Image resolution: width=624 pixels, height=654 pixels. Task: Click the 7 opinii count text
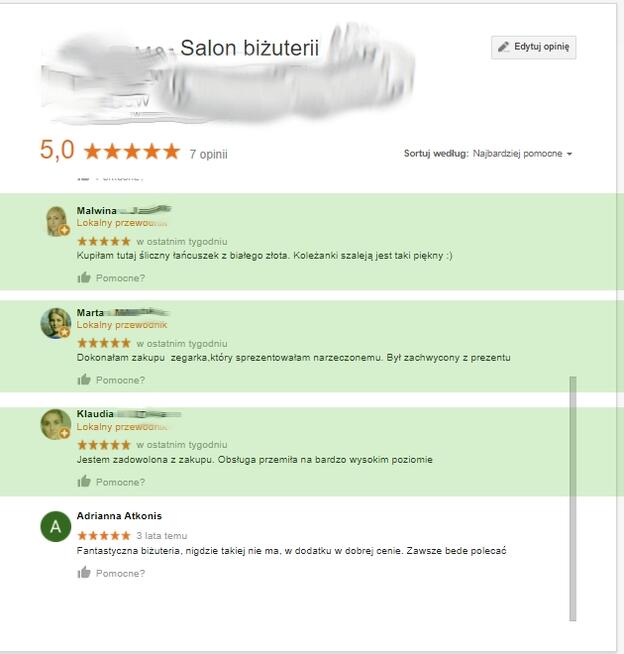click(209, 154)
